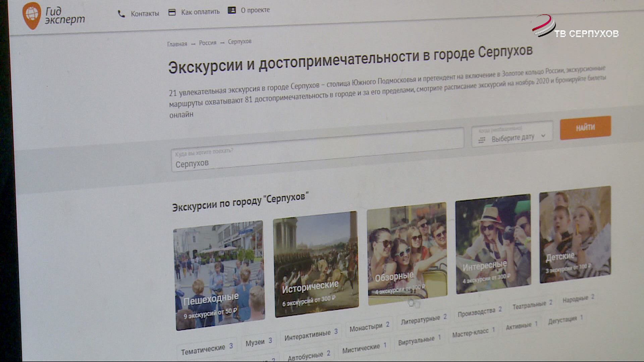644x362 pixels.
Task: Select the Музеи category tag
Action: coord(259,342)
